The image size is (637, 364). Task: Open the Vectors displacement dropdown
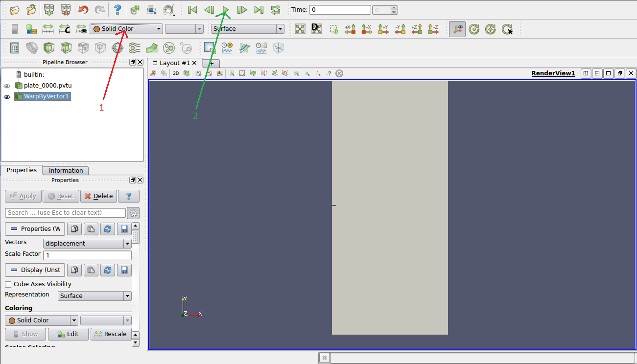click(x=87, y=243)
